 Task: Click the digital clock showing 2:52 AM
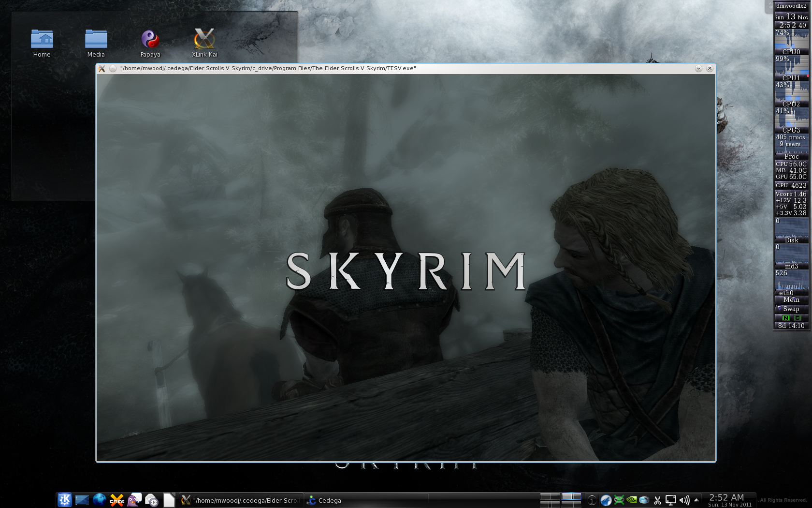[x=726, y=497]
